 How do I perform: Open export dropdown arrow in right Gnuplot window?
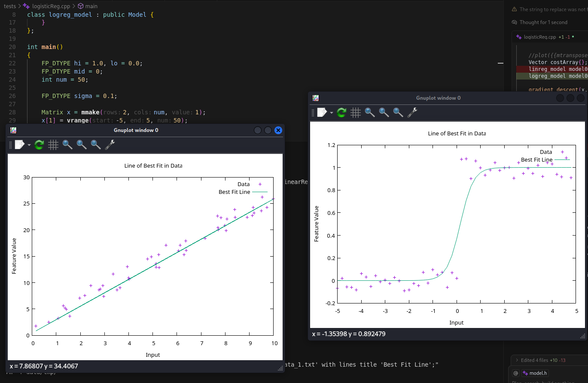pos(332,113)
